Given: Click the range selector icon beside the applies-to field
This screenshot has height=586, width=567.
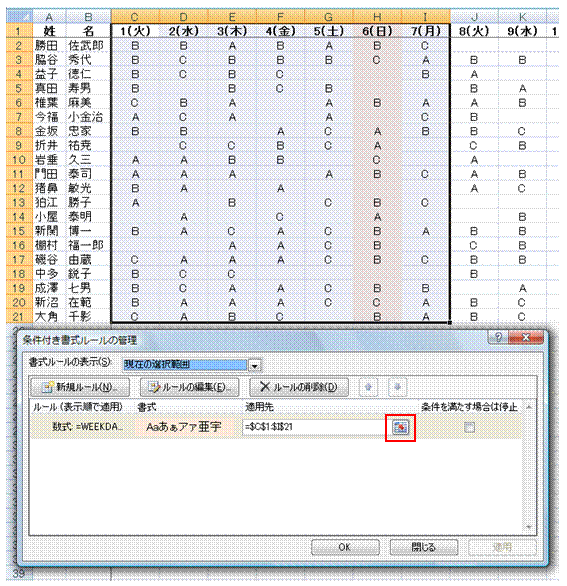Looking at the screenshot, I should pyautogui.click(x=400, y=427).
